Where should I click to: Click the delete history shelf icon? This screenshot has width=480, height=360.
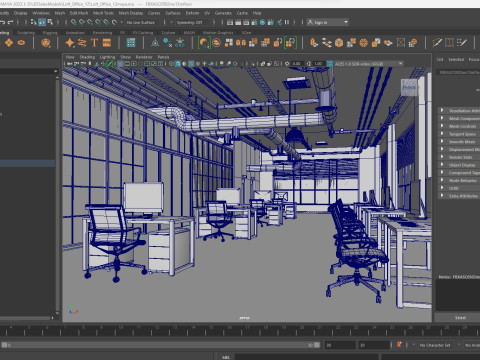coord(167,43)
